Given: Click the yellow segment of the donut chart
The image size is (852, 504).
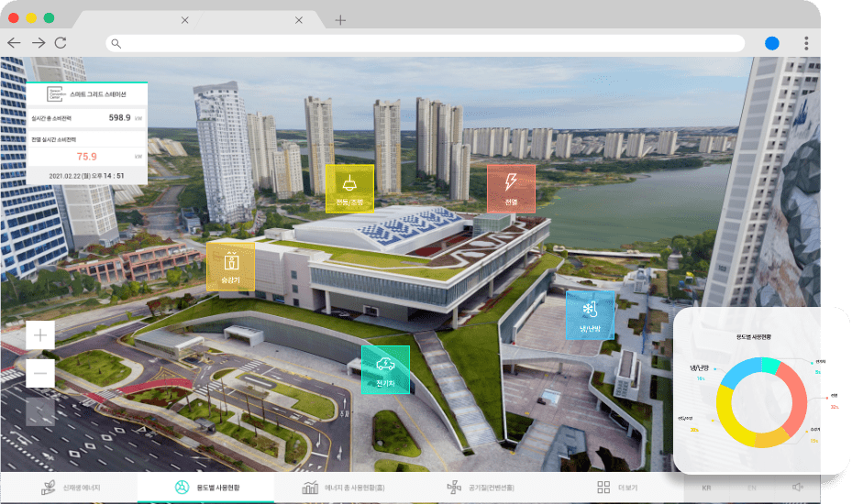Looking at the screenshot, I should pyautogui.click(x=726, y=415).
